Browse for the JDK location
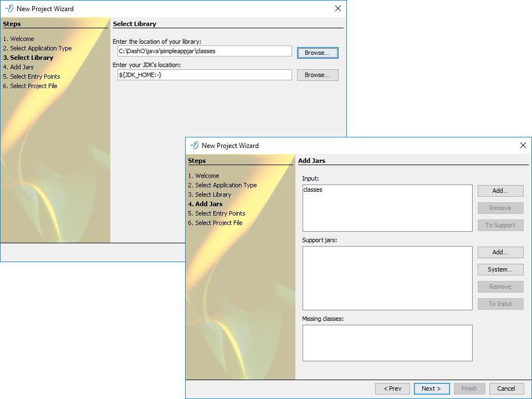This screenshot has width=532, height=399. (318, 75)
